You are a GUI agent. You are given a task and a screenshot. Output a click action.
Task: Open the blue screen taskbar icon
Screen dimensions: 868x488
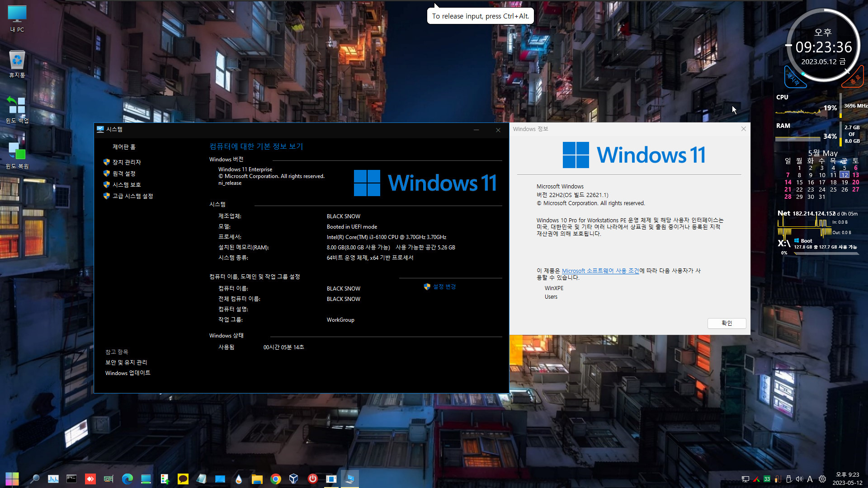tap(220, 479)
